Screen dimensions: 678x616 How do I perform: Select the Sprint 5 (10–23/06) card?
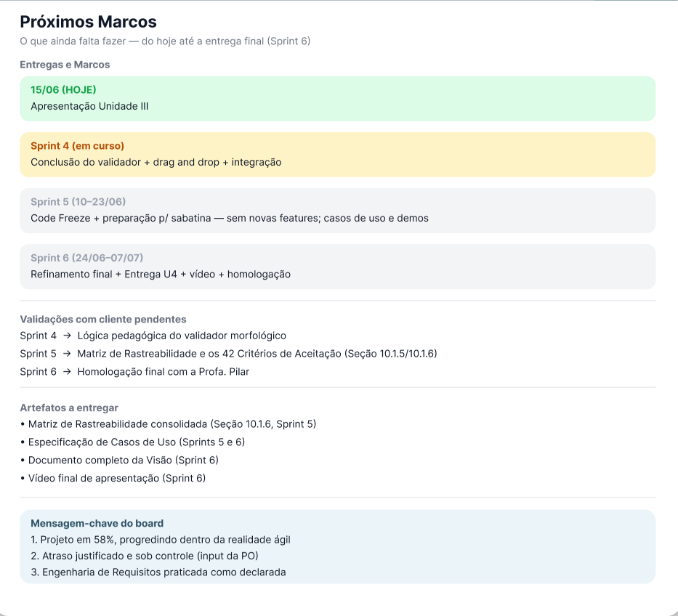pos(338,211)
